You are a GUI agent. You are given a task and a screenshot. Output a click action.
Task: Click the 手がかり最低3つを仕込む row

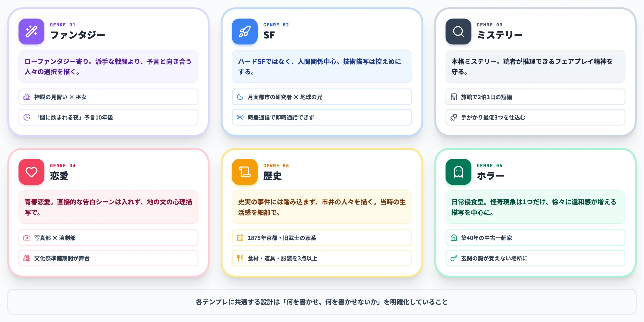pos(535,117)
